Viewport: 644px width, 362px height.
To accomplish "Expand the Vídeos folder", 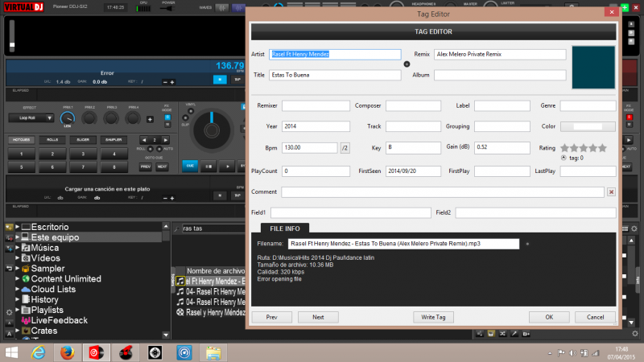I will pyautogui.click(x=17, y=257).
